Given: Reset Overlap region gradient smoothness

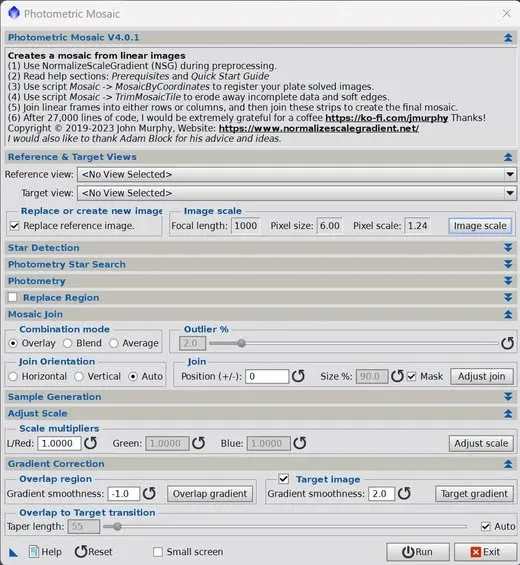Looking at the screenshot, I should pos(149,493).
